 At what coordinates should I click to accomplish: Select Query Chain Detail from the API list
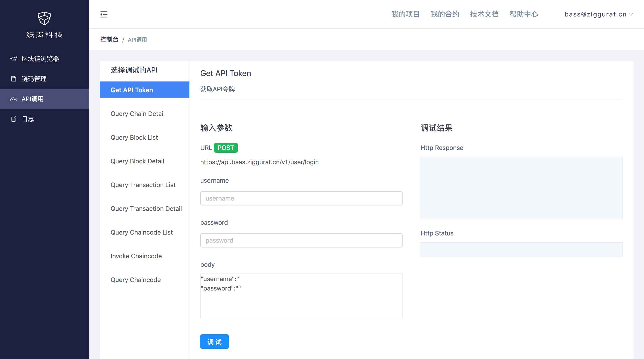pyautogui.click(x=137, y=114)
